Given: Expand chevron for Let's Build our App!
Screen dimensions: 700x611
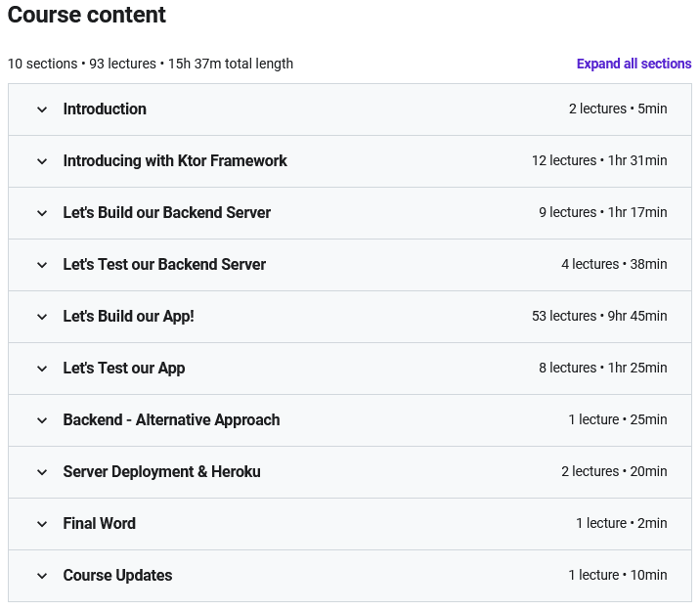Looking at the screenshot, I should pos(42,317).
